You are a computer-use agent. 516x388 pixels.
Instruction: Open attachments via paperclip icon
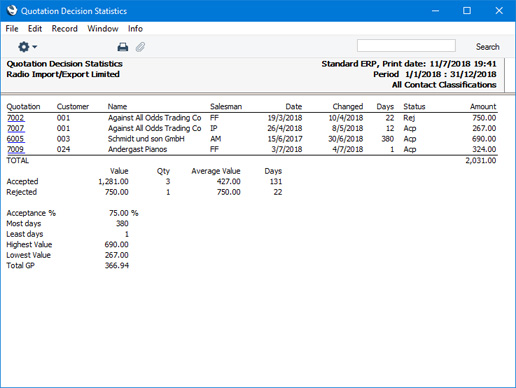140,47
